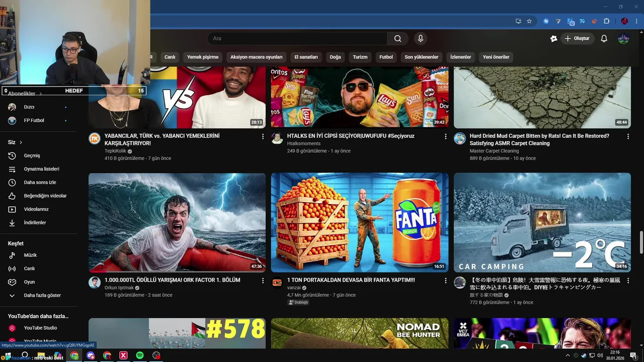
Task: Open the Windows notification center
Action: tap(633, 355)
